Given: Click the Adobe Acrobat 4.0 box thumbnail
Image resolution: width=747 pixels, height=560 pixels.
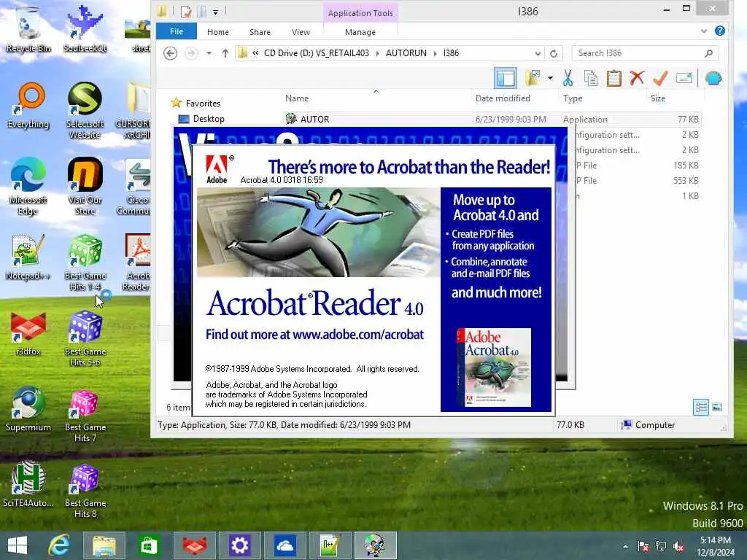Looking at the screenshot, I should [494, 367].
